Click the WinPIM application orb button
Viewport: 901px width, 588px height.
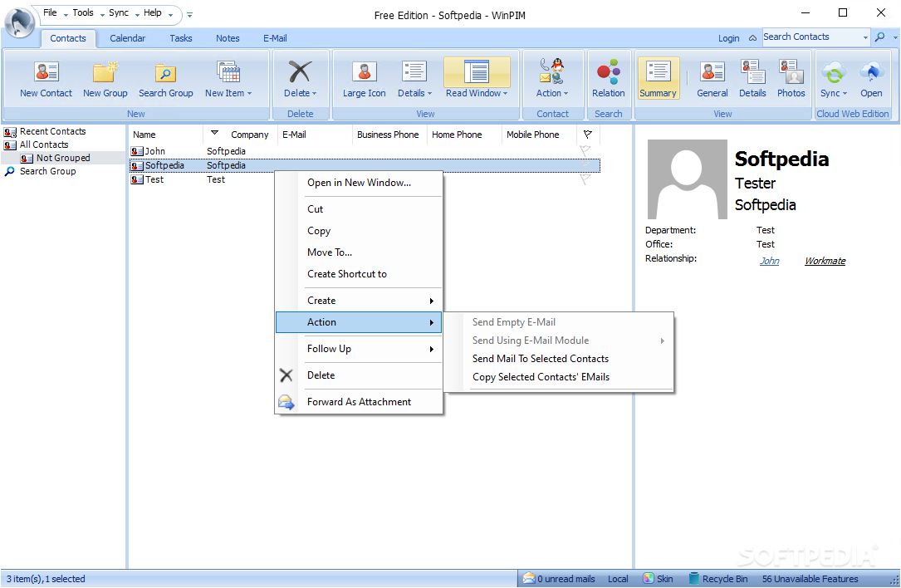20,23
